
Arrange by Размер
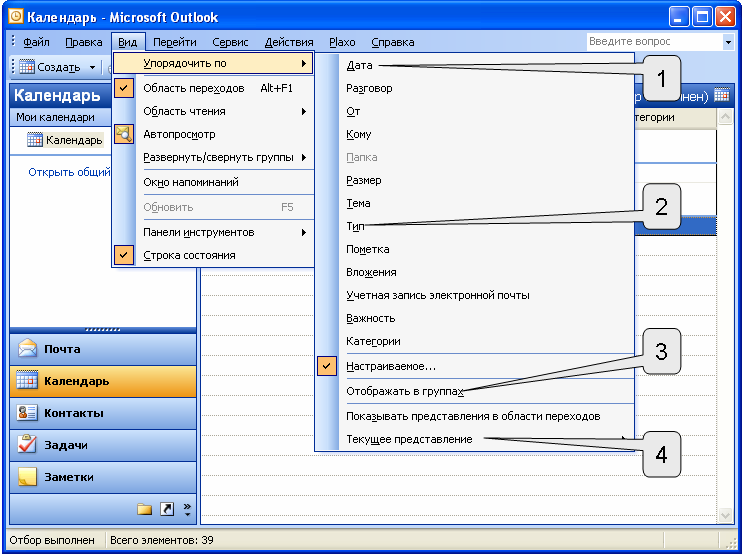[x=363, y=180]
